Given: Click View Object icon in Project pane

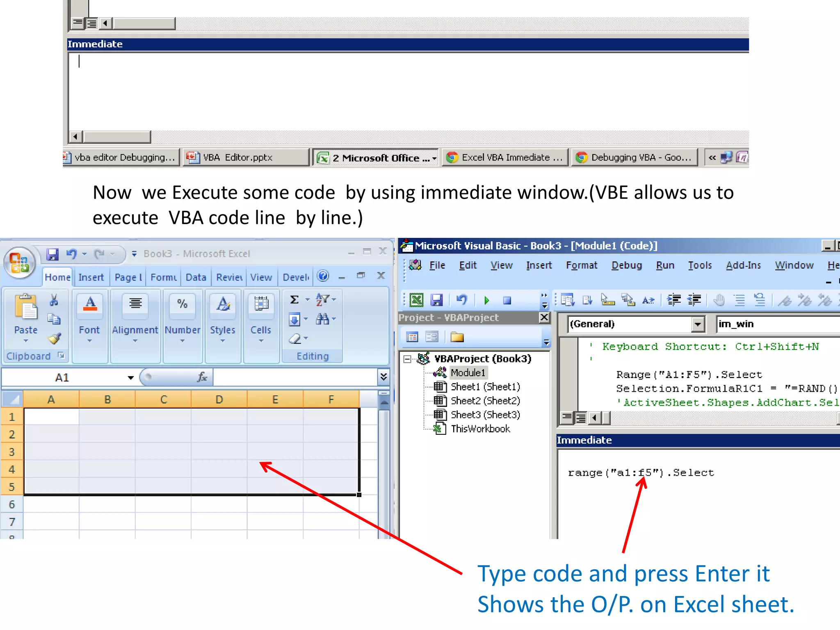Looking at the screenshot, I should coord(432,337).
